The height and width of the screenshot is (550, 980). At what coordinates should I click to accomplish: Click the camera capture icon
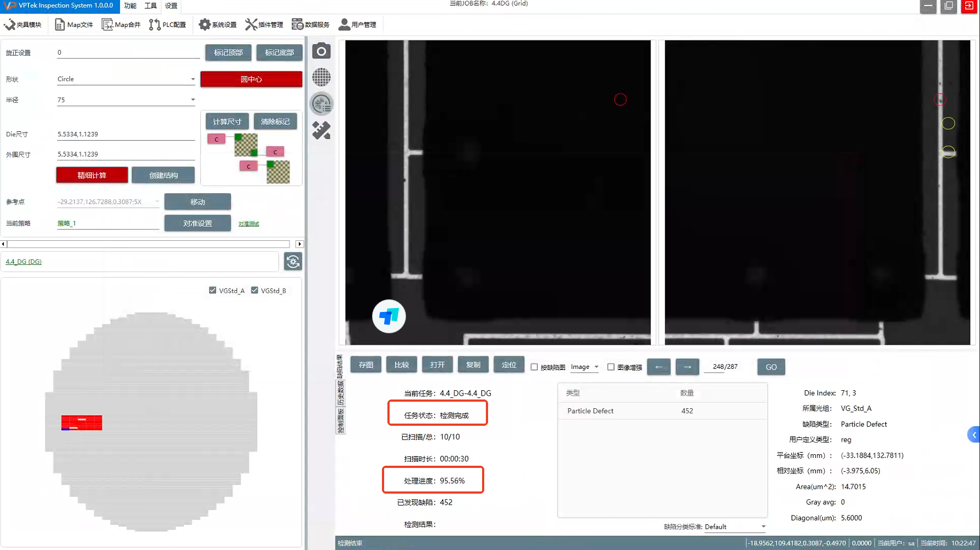[321, 51]
